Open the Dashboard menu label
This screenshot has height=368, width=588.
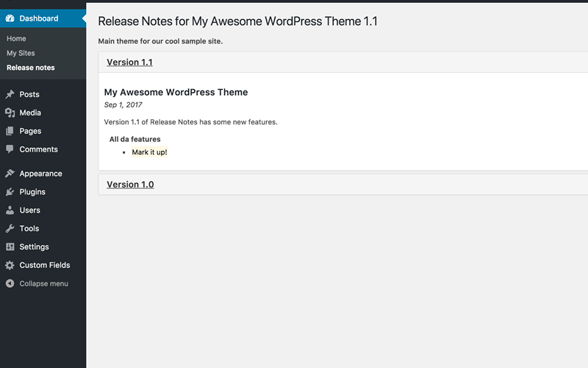[x=39, y=18]
